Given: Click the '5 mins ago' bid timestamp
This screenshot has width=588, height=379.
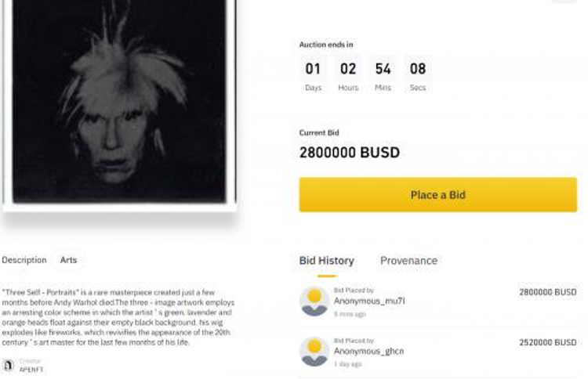Looking at the screenshot, I should pyautogui.click(x=350, y=314).
